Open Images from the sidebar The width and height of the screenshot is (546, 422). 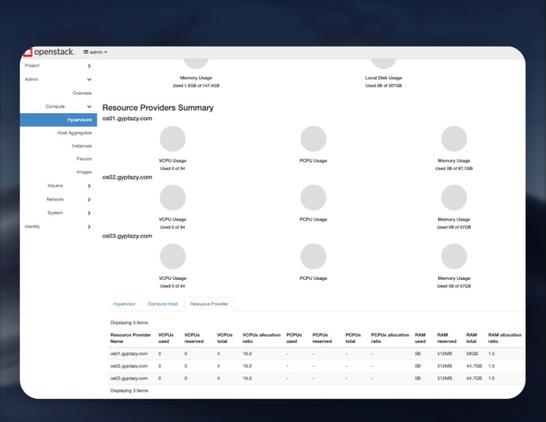coord(84,172)
